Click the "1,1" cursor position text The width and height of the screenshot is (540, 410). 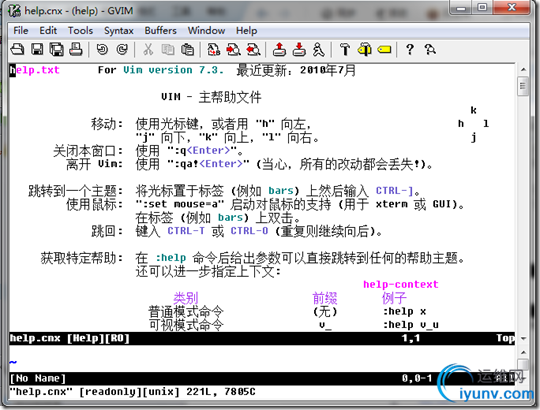click(x=411, y=338)
